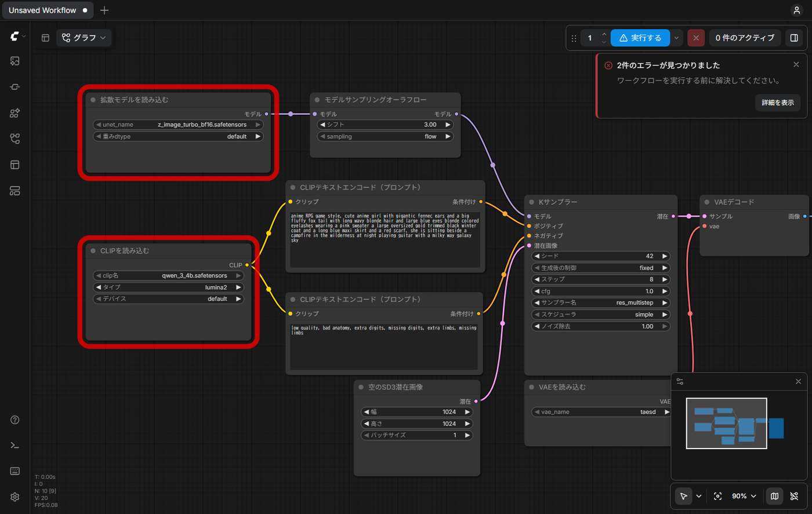Open the settings gear icon

[x=15, y=497]
